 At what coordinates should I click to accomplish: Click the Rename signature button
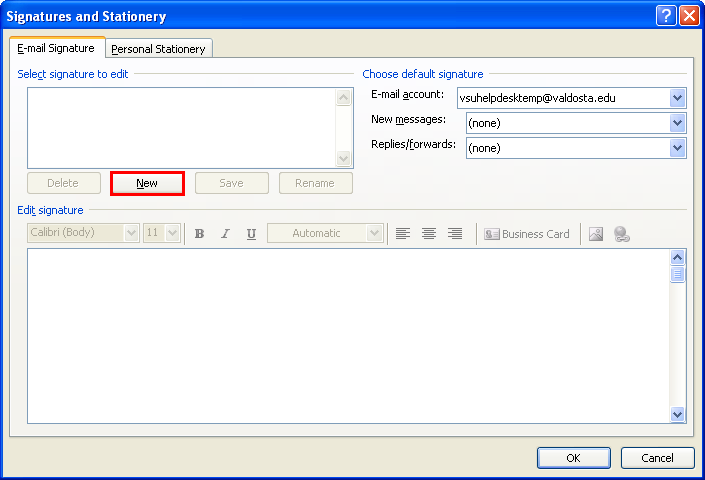[315, 183]
